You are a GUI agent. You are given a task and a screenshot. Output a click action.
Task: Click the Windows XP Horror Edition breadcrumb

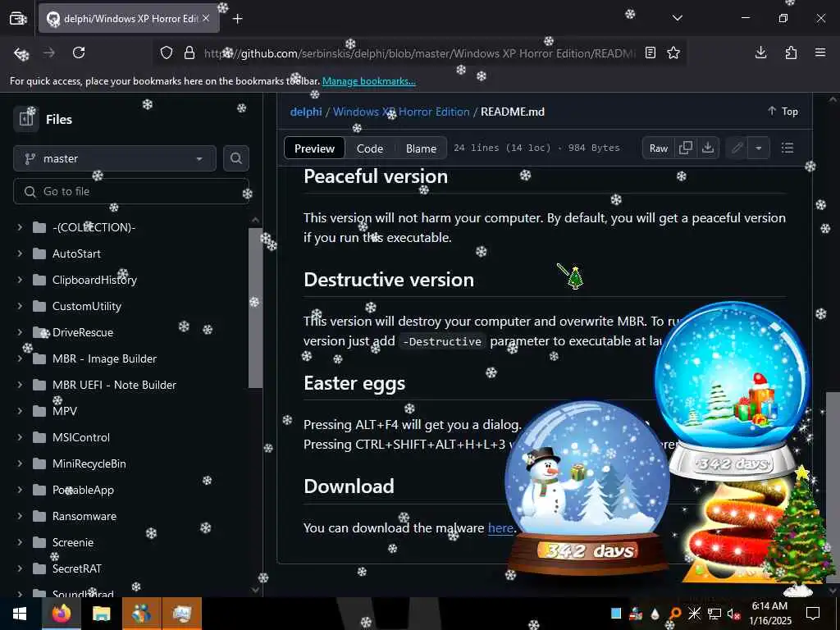coord(401,112)
